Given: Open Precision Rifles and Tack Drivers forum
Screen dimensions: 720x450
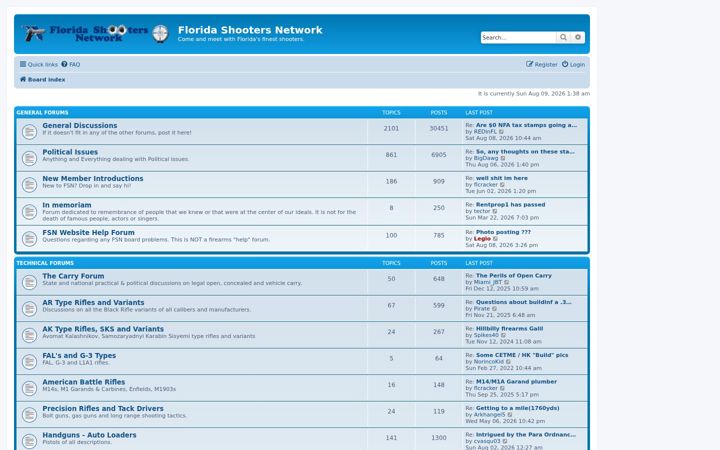Looking at the screenshot, I should 103,409.
